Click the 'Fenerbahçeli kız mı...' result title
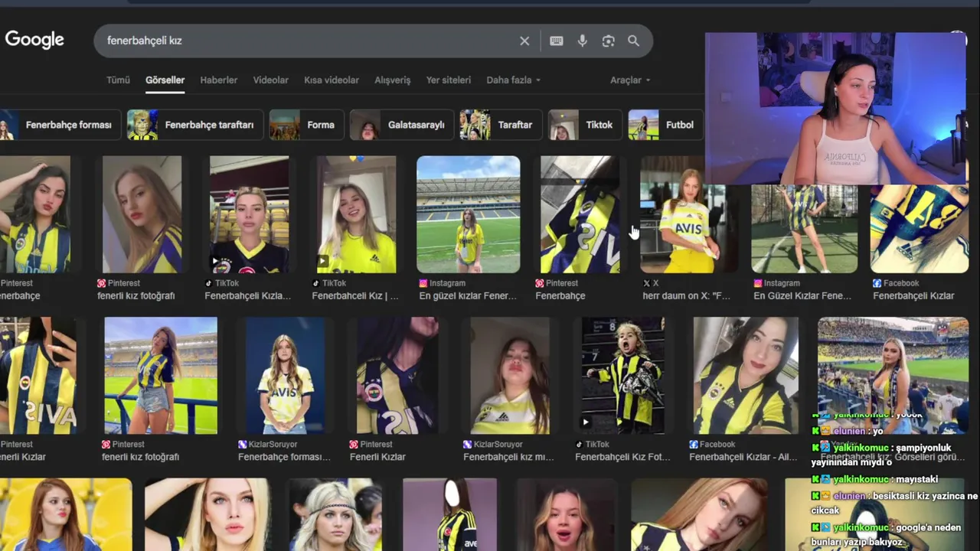 pos(508,457)
